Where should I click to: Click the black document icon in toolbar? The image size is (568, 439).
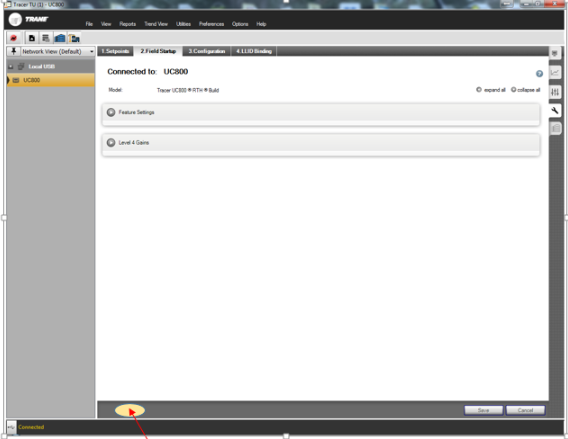coord(32,38)
